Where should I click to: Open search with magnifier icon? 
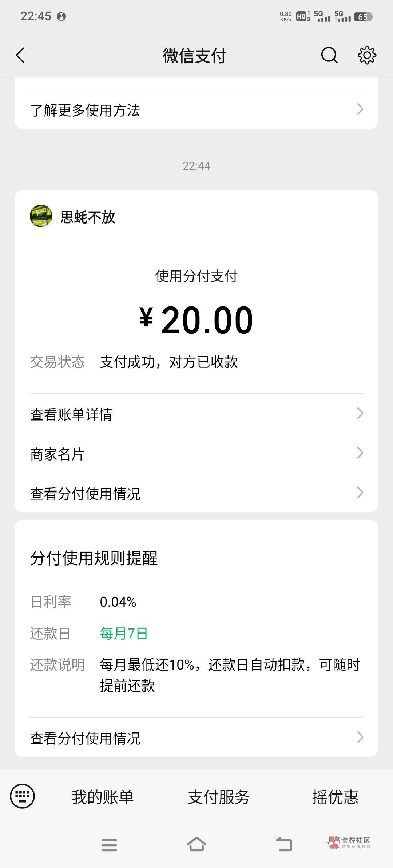329,56
